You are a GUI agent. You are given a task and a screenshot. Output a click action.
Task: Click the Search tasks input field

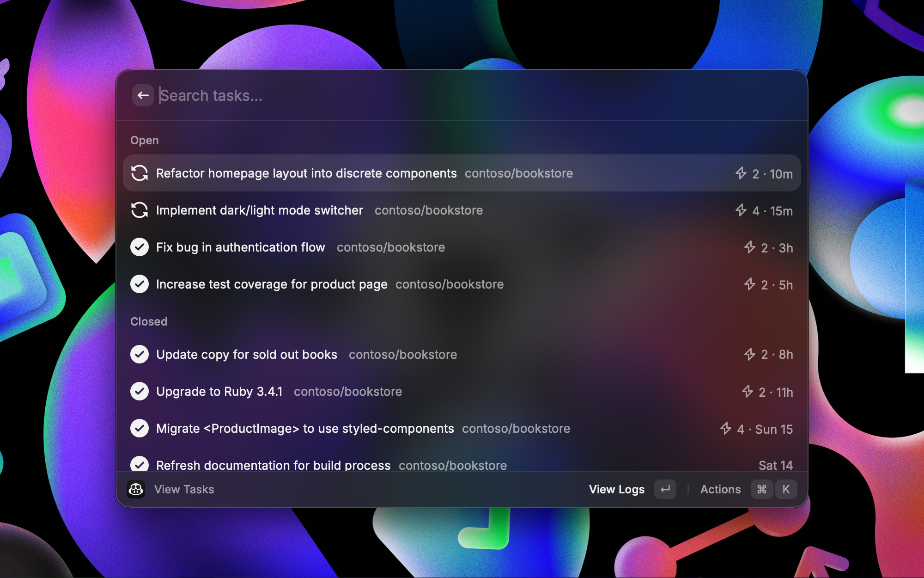click(x=416, y=96)
